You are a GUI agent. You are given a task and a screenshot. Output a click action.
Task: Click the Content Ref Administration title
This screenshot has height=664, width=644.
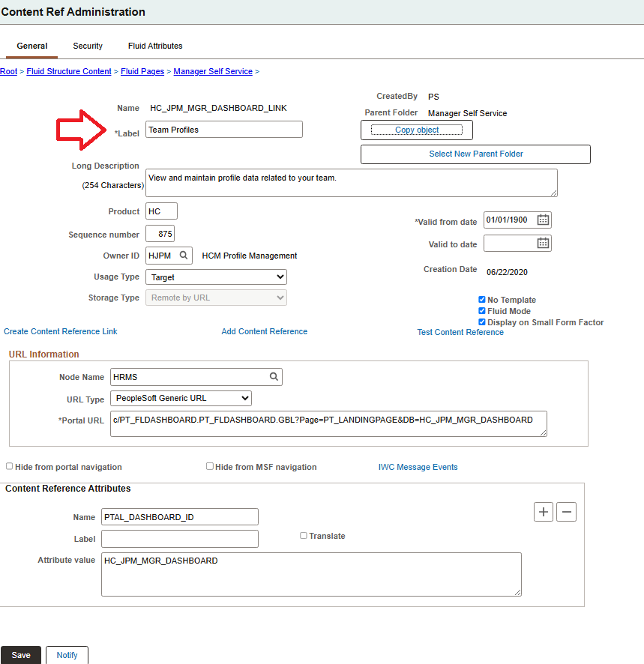tap(73, 12)
